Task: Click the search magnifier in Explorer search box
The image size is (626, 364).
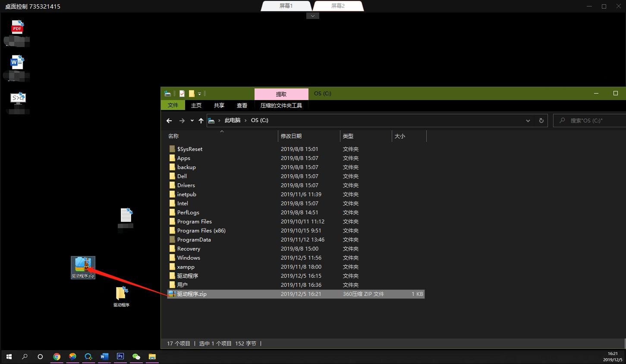Action: pyautogui.click(x=562, y=120)
